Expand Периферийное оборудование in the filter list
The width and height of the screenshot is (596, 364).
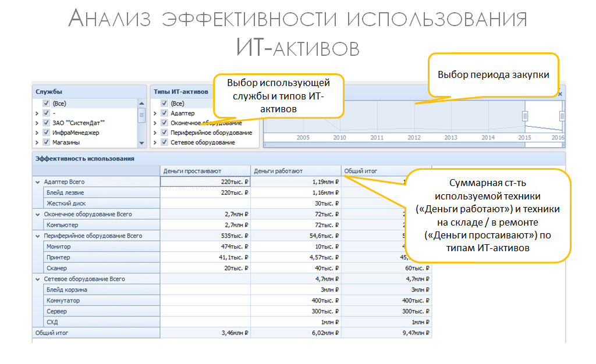click(155, 133)
